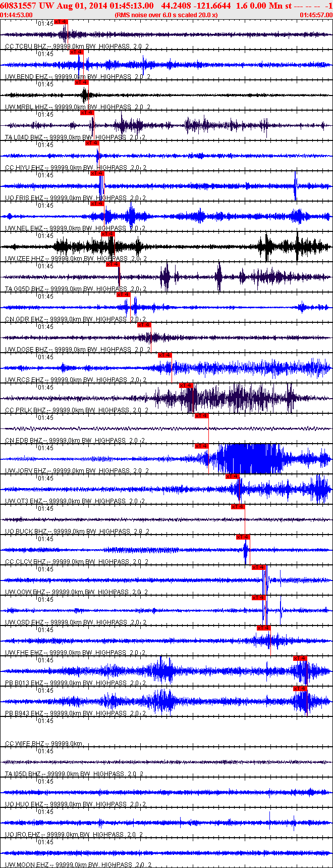Select the UW.FHE EHZ station label

point(24,653)
